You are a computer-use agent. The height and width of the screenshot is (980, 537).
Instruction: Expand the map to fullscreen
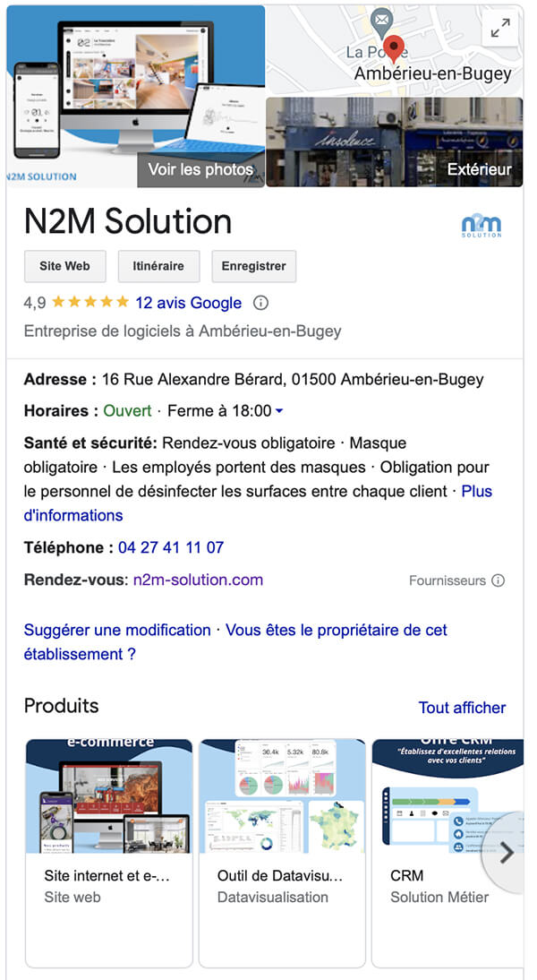[499, 28]
